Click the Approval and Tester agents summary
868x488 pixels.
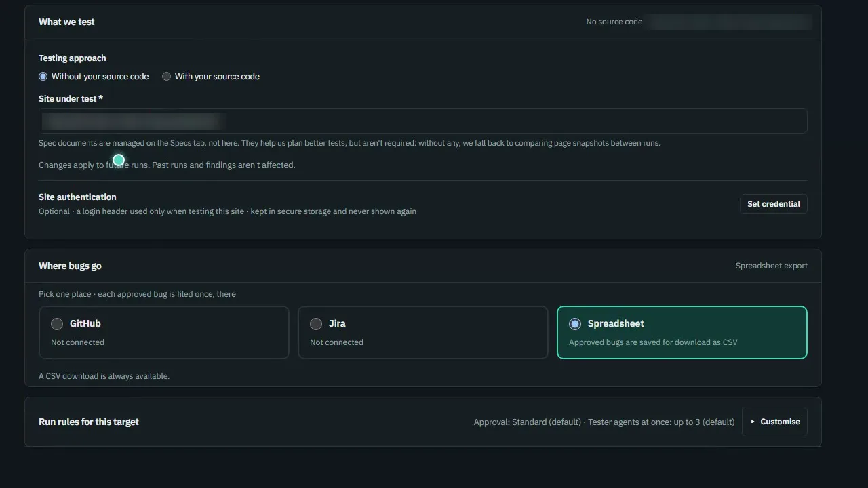604,422
